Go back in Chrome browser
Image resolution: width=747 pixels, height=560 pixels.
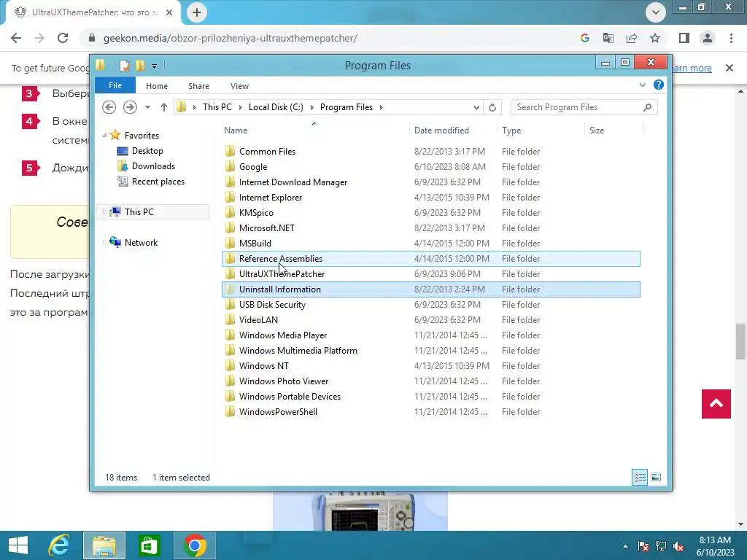click(x=16, y=38)
